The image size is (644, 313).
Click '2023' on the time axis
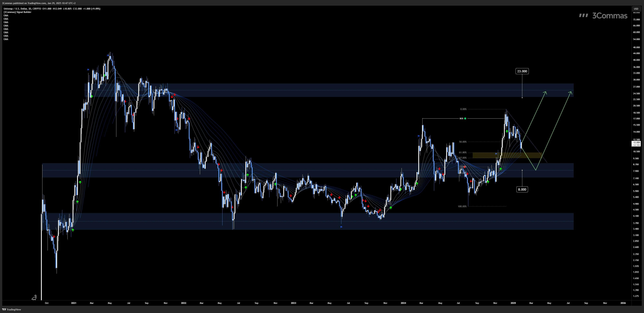click(x=293, y=303)
